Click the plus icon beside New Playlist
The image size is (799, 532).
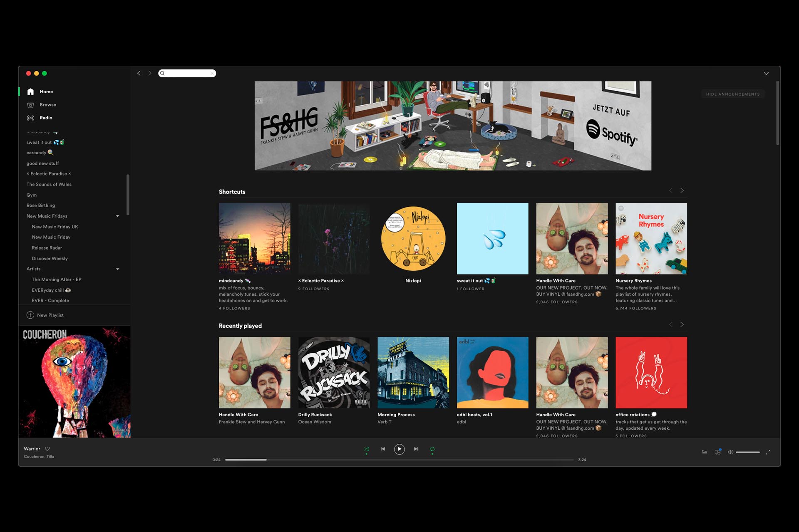point(30,315)
